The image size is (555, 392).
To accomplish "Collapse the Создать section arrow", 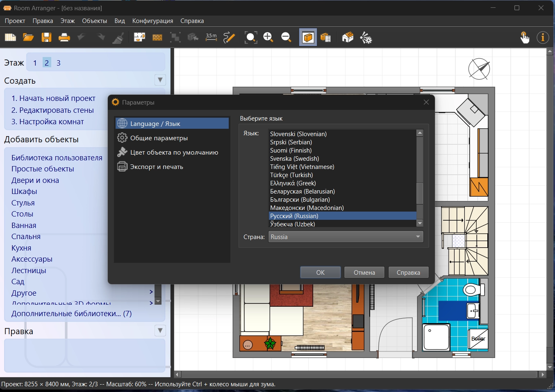I will point(160,80).
